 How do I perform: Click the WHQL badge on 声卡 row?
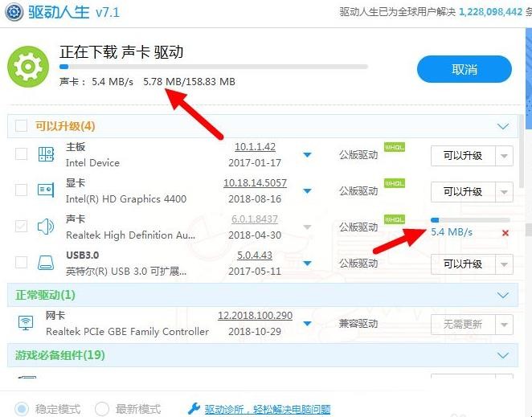point(395,219)
